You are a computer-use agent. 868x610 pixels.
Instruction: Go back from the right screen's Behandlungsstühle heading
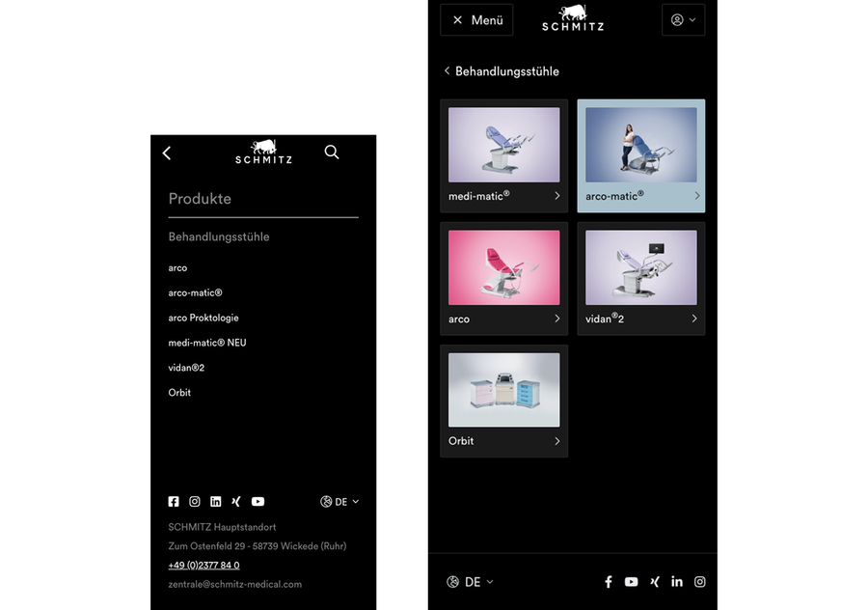(x=502, y=70)
